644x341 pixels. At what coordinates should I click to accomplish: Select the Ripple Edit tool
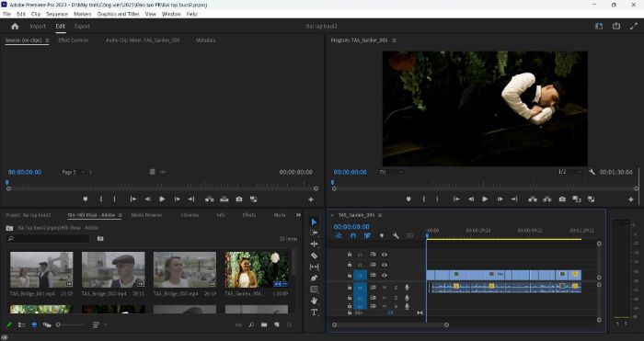pos(315,244)
